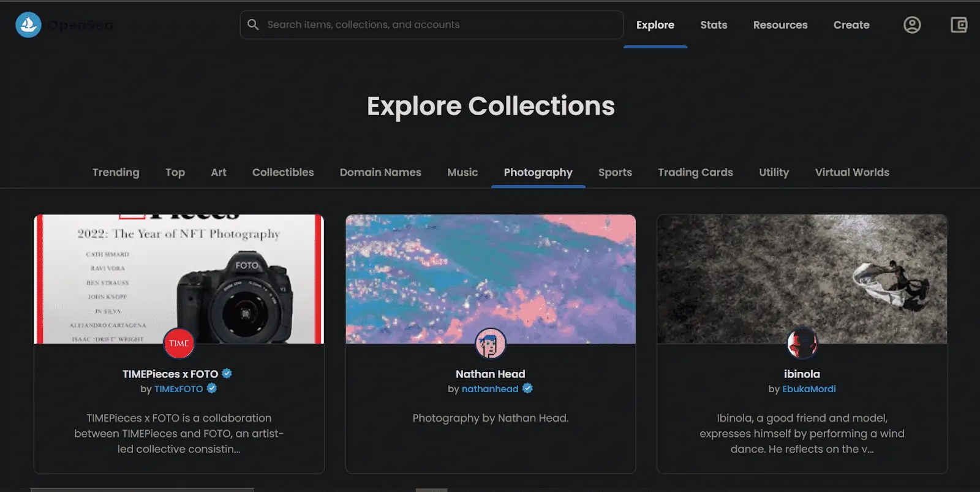Switch to the Art tab
This screenshot has width=980, height=492.
(219, 172)
